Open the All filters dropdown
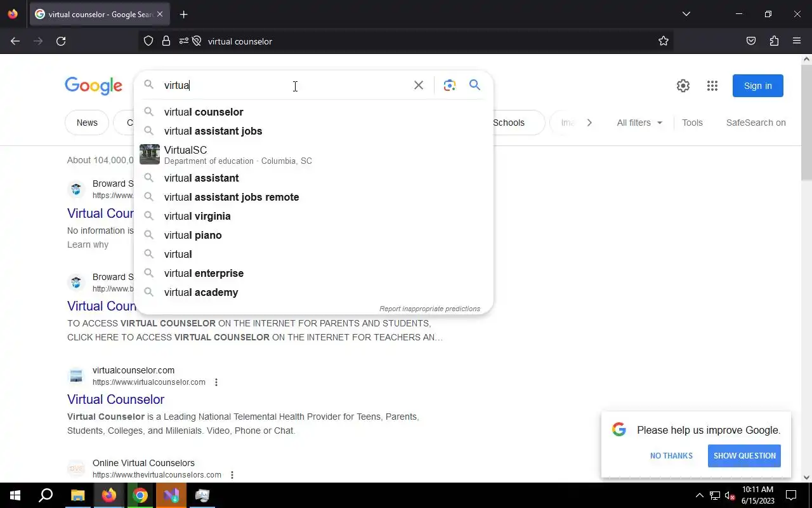Viewport: 812px width, 508px height. pos(639,123)
